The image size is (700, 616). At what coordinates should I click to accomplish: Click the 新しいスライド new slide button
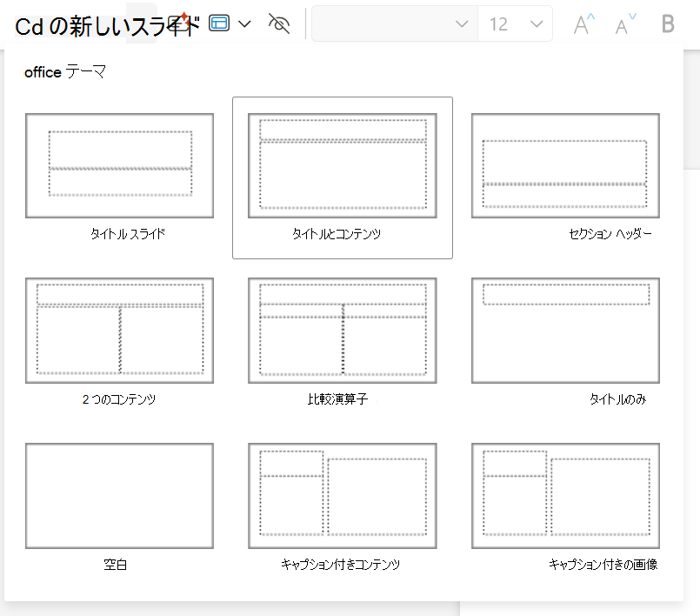pos(107,26)
